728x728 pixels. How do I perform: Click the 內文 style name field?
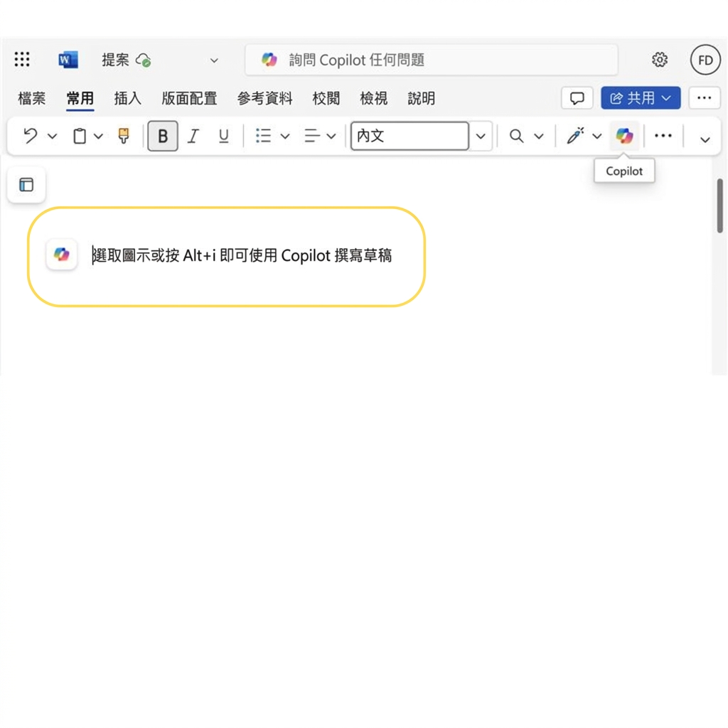tap(409, 136)
